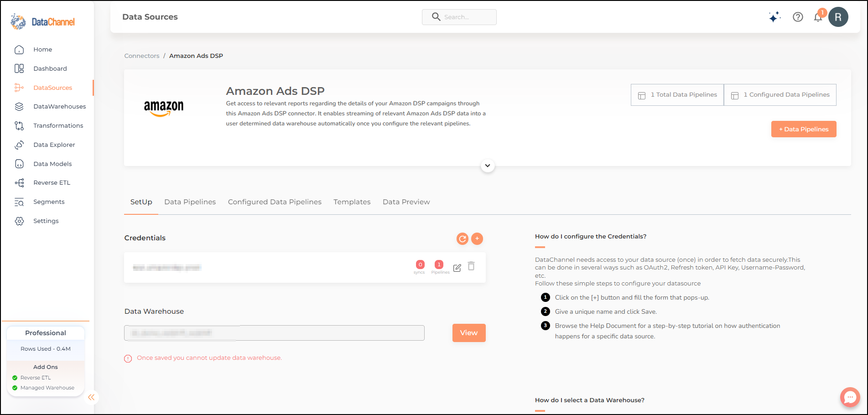Click the Search input field
This screenshot has height=415, width=868.
coord(459,17)
